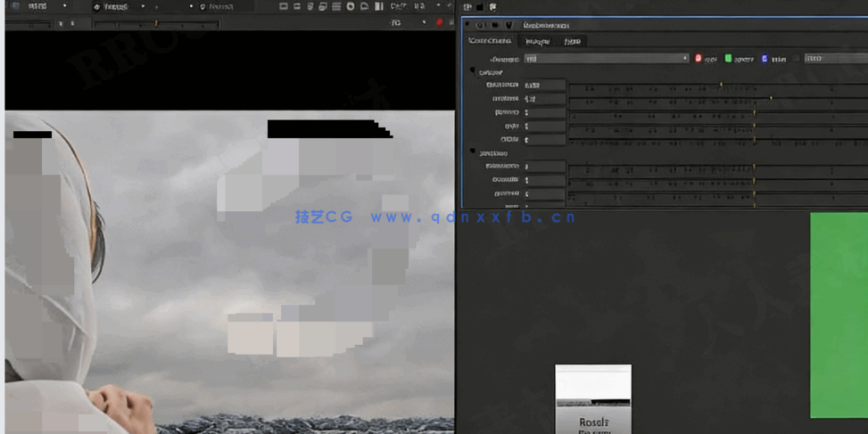Click the first icon atop the properties pane
This screenshot has height=434, width=868.
[467, 7]
